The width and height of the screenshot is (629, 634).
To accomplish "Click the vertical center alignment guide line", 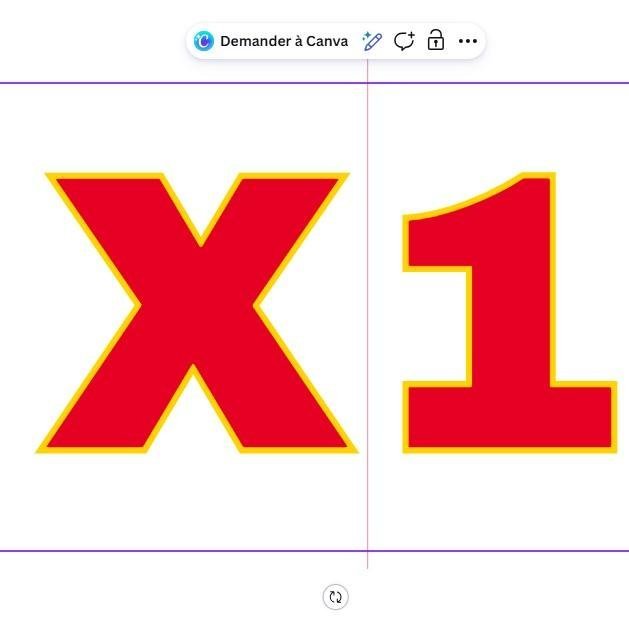I will coord(367,314).
